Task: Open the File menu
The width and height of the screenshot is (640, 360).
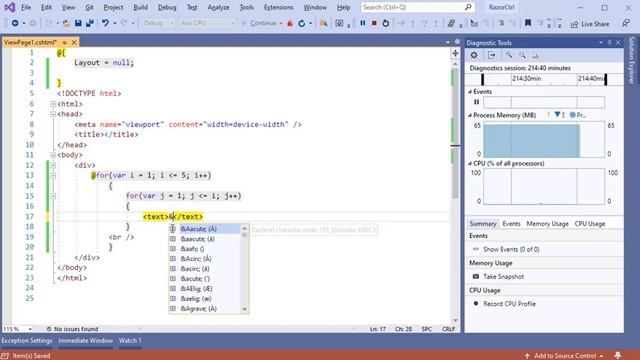Action: pyautogui.click(x=26, y=7)
